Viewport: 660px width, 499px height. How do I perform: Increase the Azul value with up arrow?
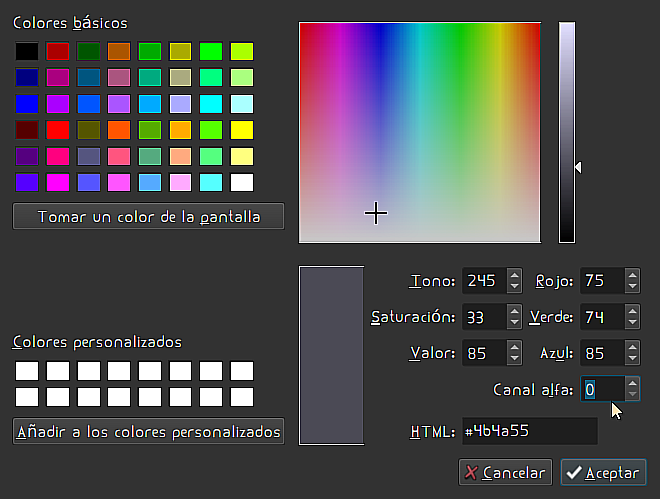click(x=632, y=348)
